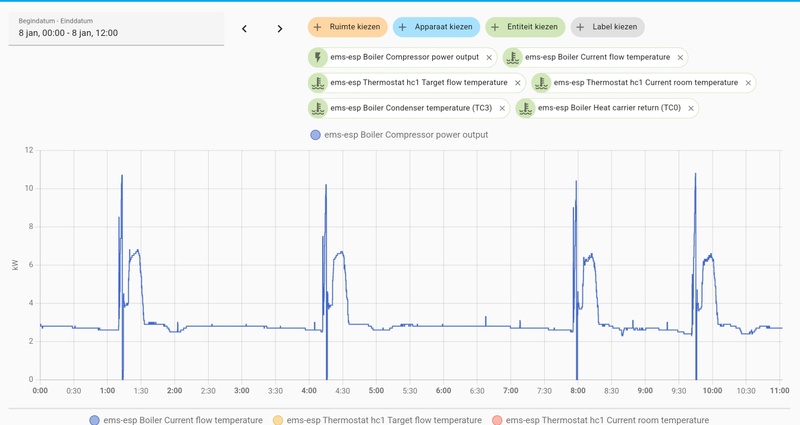Image resolution: width=800 pixels, height=425 pixels.
Task: Click red swatch of Current room temperature legend
Action: click(497, 420)
